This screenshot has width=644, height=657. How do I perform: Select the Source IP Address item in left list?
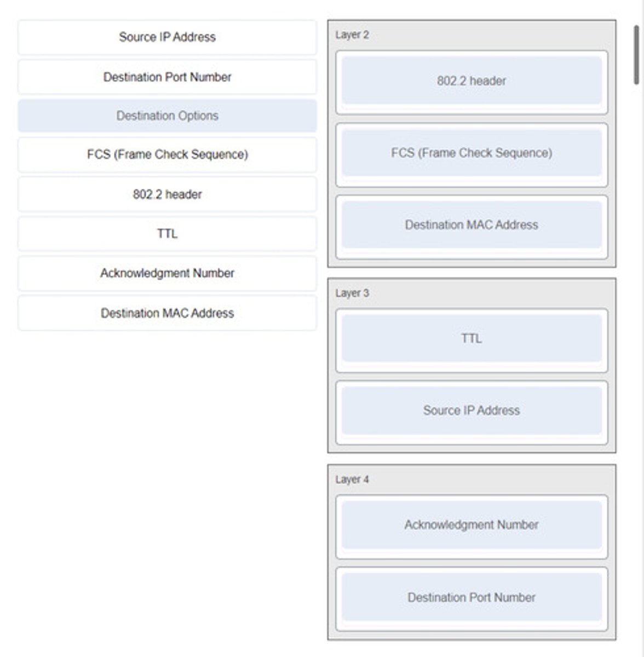pyautogui.click(x=167, y=37)
